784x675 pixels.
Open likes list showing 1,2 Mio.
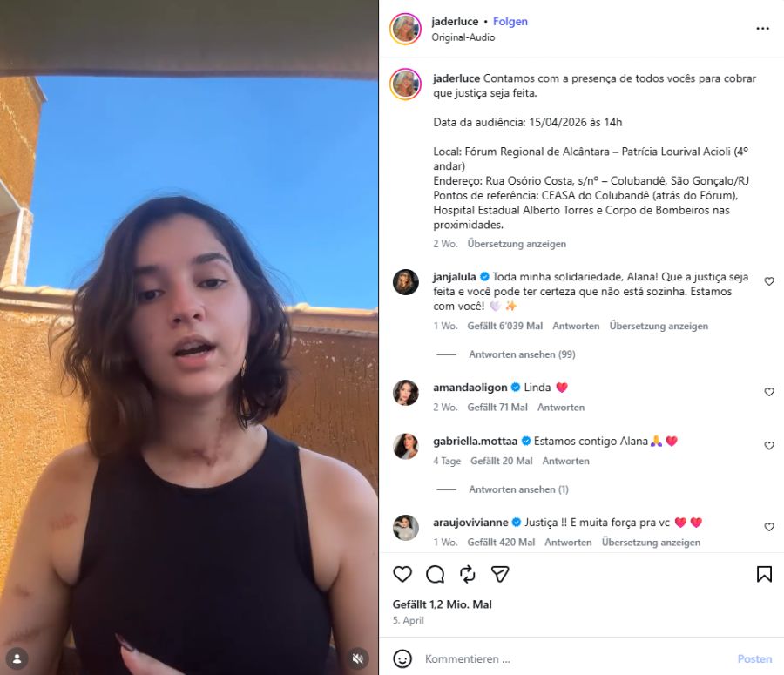tap(442, 604)
